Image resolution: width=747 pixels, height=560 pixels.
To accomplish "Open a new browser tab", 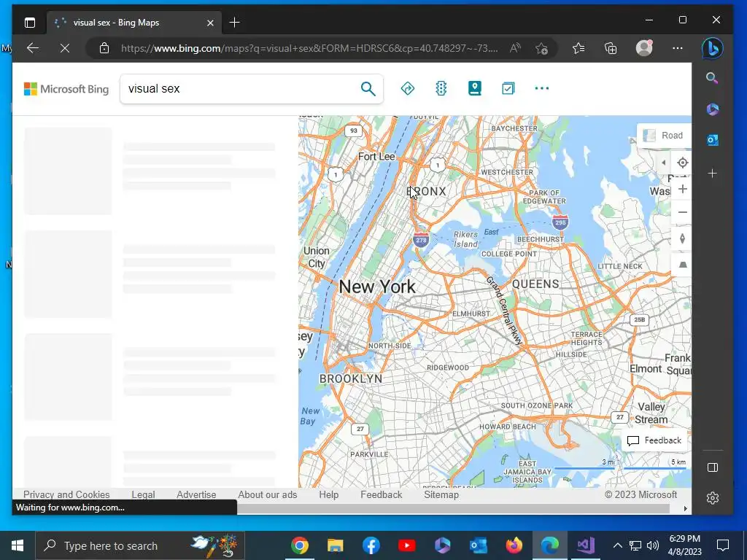I will coord(234,23).
